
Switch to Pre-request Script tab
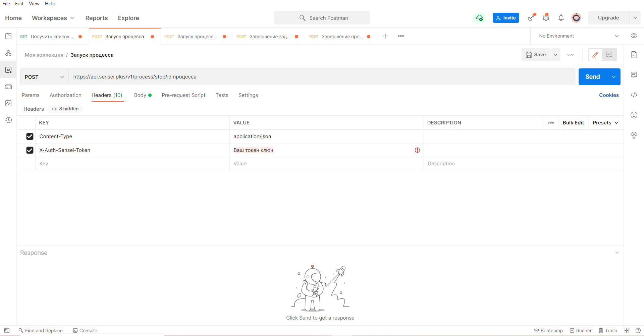click(183, 95)
